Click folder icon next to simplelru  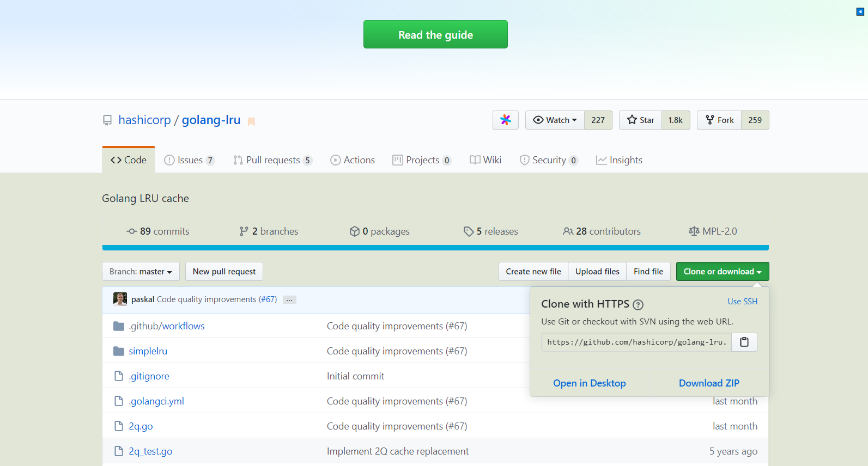[119, 351]
